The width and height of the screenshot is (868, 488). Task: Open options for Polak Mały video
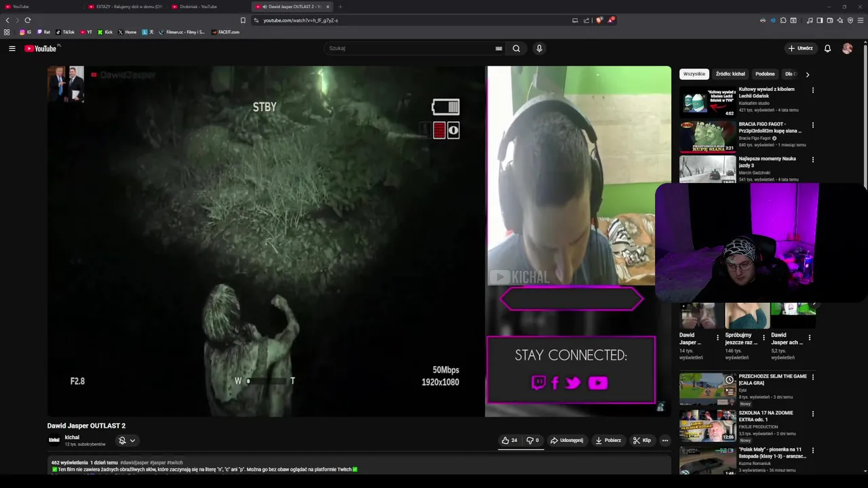pyautogui.click(x=812, y=450)
